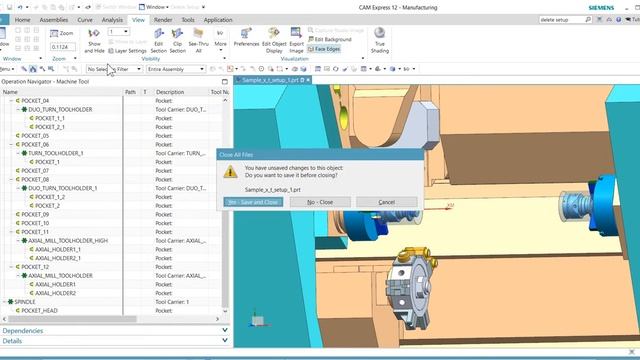This screenshot has height=360, width=640.
Task: Click Edit Background
Action: point(329,39)
